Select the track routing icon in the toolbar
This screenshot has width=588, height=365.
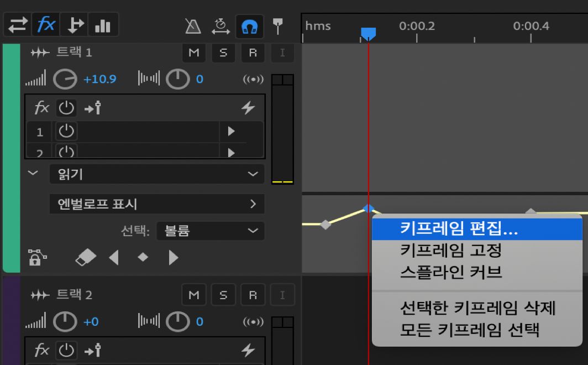(75, 24)
